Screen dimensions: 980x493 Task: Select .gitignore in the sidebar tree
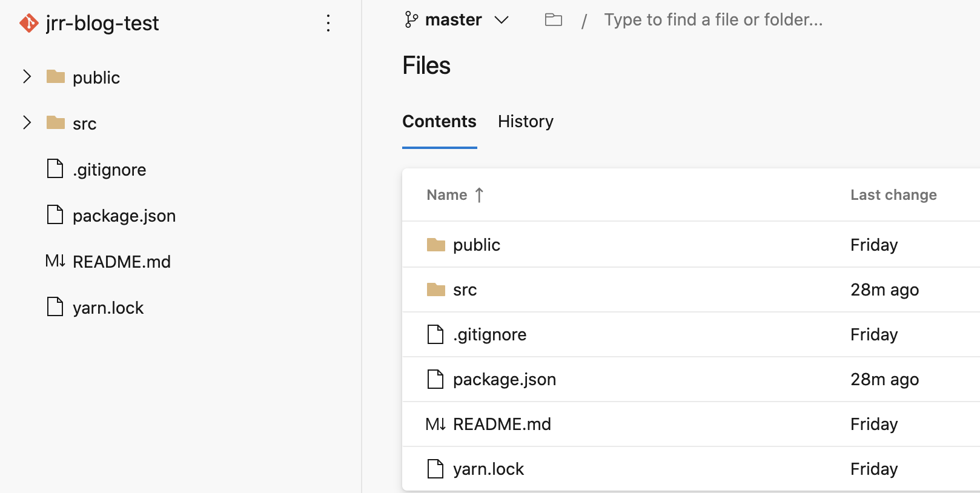[109, 170]
